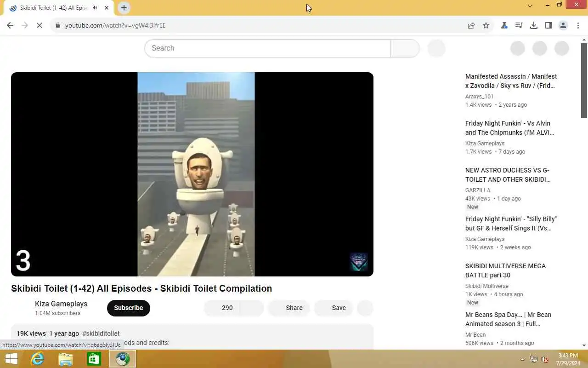Open the media controls music icon
The image size is (588, 368).
[x=519, y=25]
